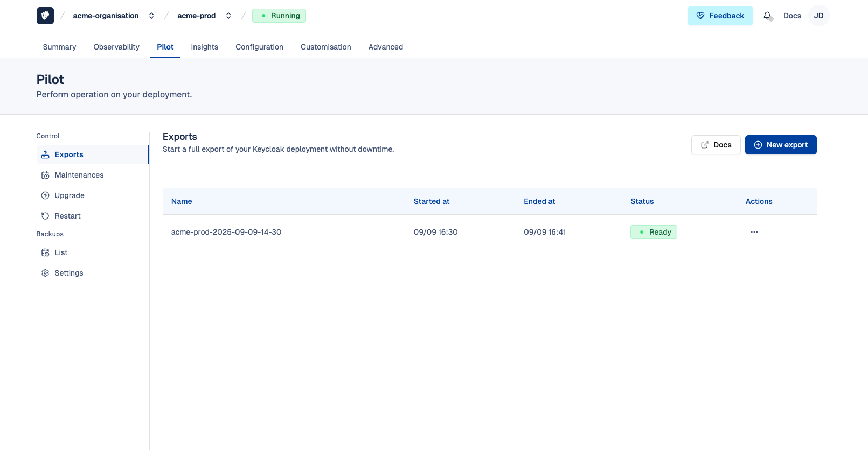Image resolution: width=868 pixels, height=450 pixels.
Task: Expand the acme-organisation switcher chevrons
Action: point(151,16)
